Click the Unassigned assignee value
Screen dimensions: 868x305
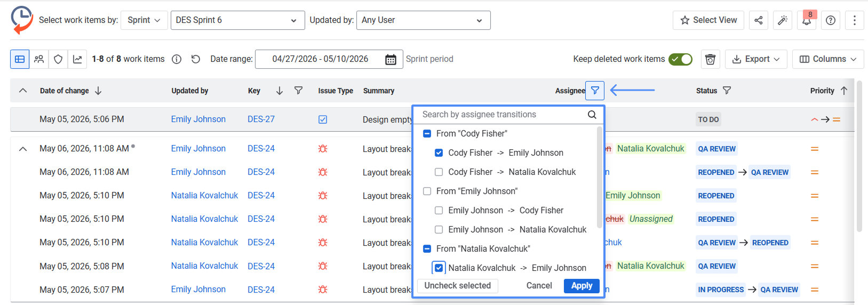(651, 219)
